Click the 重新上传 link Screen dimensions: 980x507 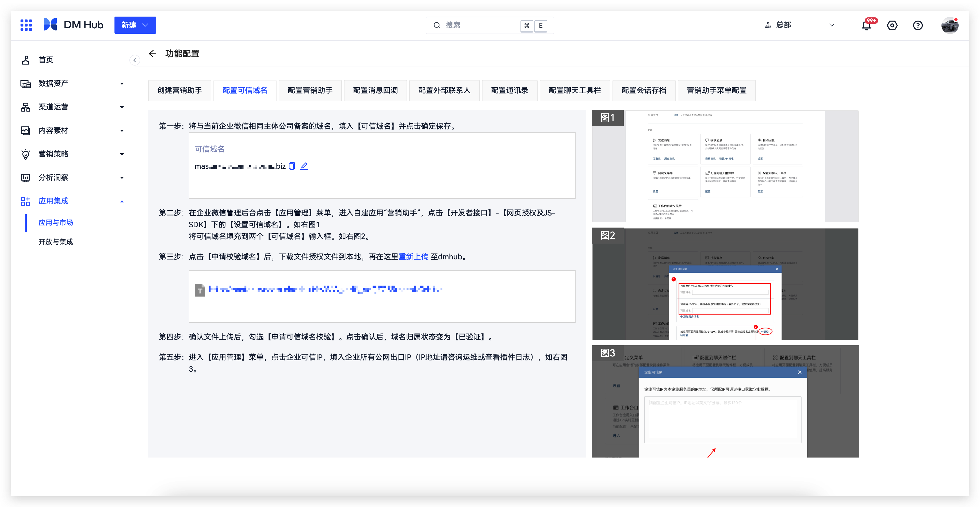click(413, 257)
